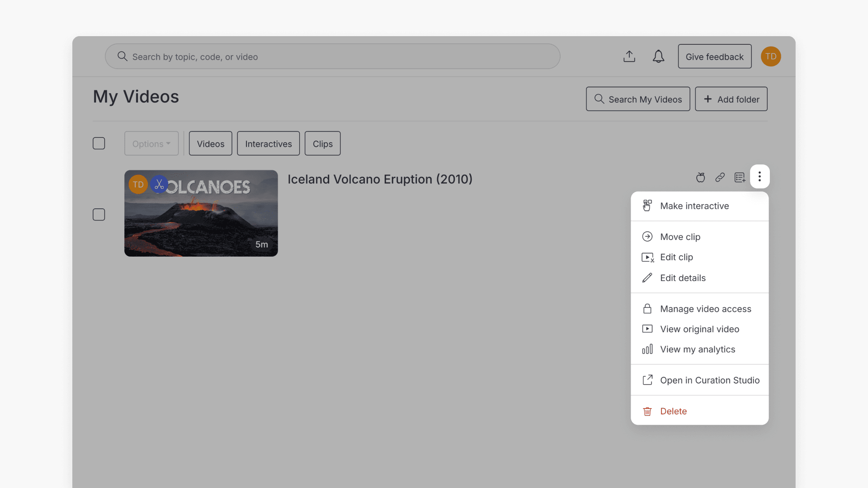Image resolution: width=868 pixels, height=488 pixels.
Task: Choose View my analytics from the menu
Action: point(698,349)
